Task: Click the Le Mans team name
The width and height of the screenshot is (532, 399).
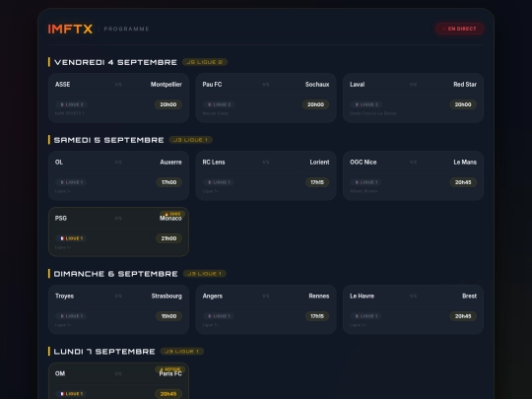Action: (x=465, y=163)
